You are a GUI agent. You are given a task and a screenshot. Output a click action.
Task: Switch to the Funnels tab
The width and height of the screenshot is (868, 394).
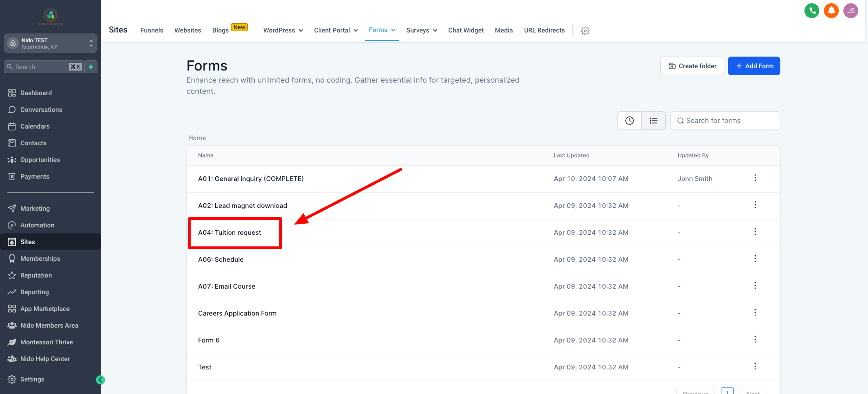coord(152,30)
